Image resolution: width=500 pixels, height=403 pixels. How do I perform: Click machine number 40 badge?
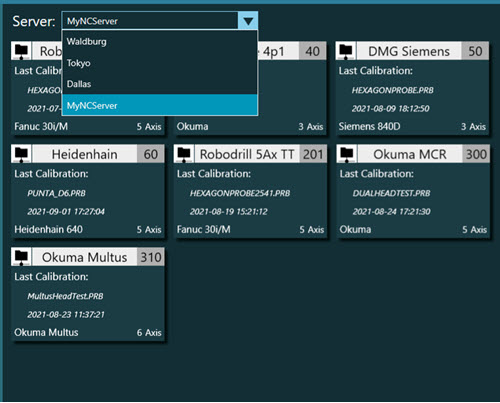pyautogui.click(x=312, y=51)
